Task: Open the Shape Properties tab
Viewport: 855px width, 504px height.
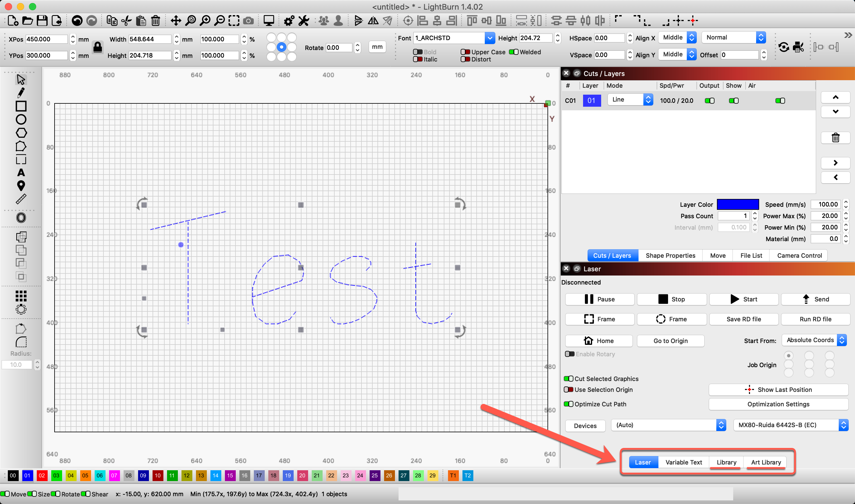Action: [x=670, y=255]
